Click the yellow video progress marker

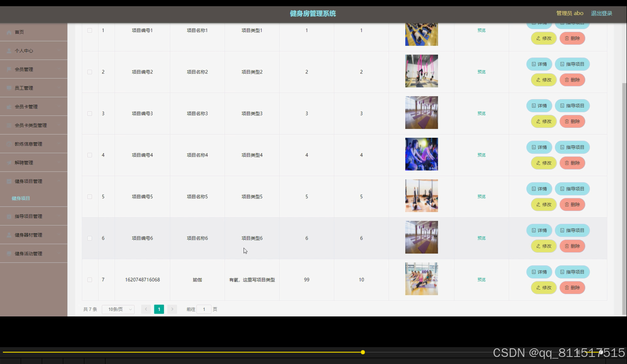pyautogui.click(x=363, y=352)
